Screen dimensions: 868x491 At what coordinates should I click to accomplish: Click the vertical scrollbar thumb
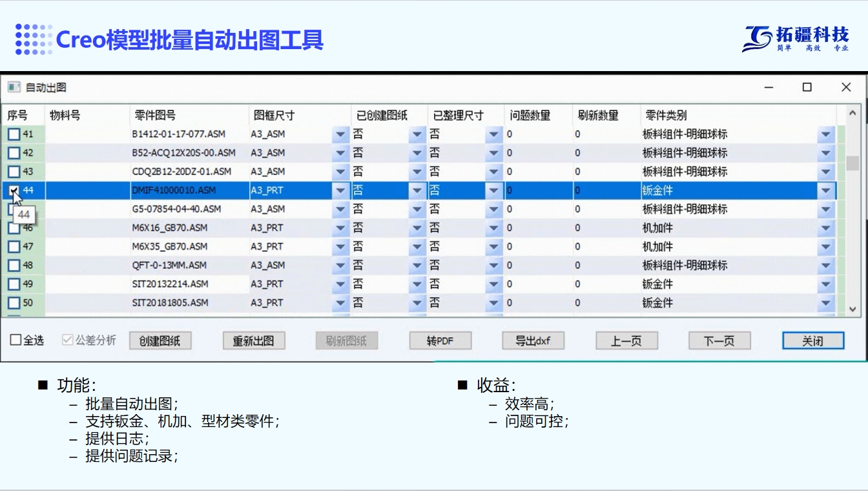click(852, 163)
